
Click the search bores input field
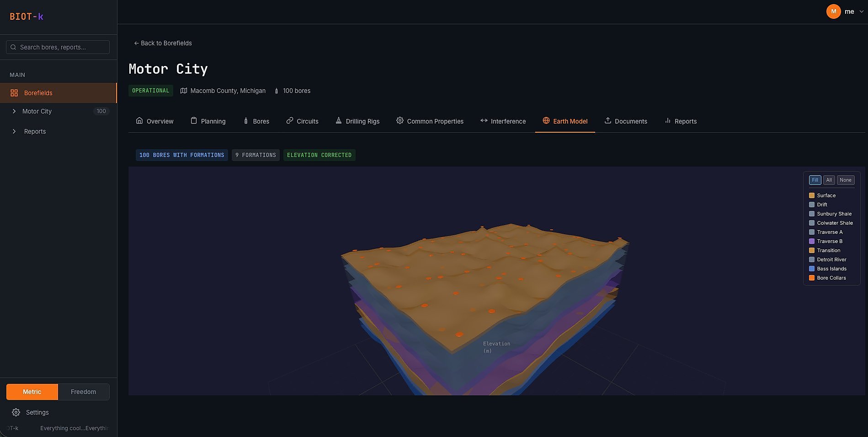pyautogui.click(x=57, y=47)
